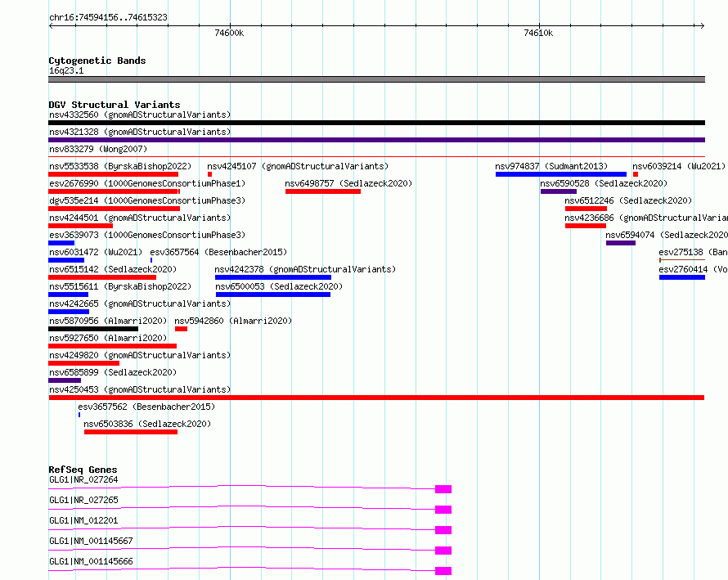Open the GLG1|NR_027264 transcript label
Screen dimensions: 728x580
click(x=83, y=479)
